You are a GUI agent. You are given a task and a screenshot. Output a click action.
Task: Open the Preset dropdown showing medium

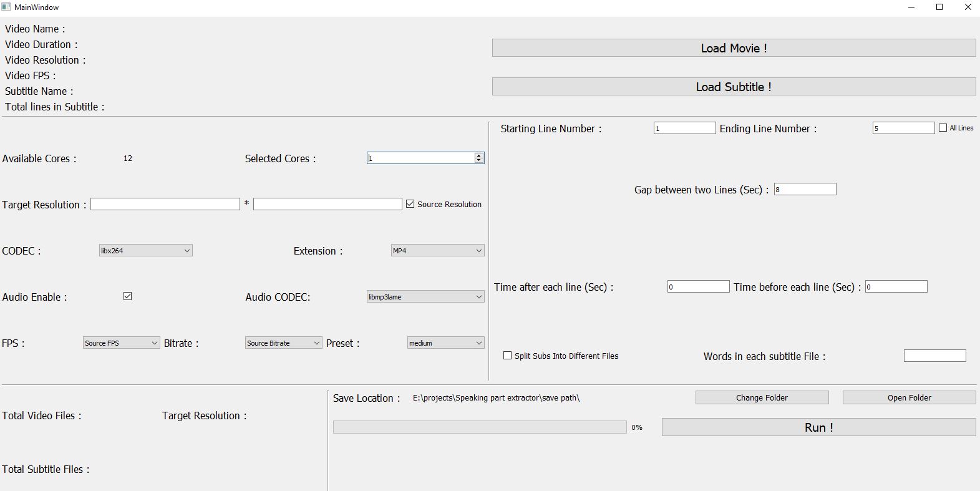coord(445,343)
